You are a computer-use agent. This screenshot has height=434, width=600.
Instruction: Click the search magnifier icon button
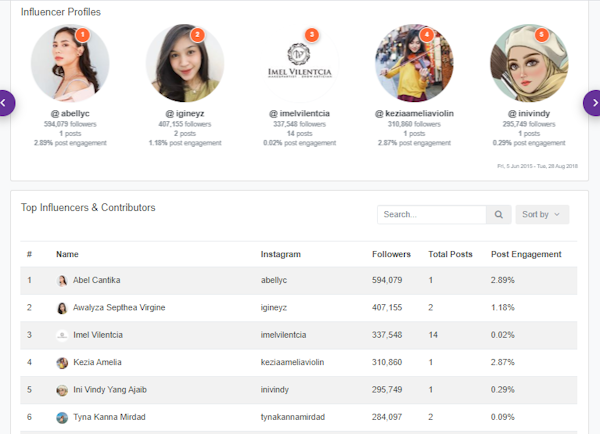498,214
